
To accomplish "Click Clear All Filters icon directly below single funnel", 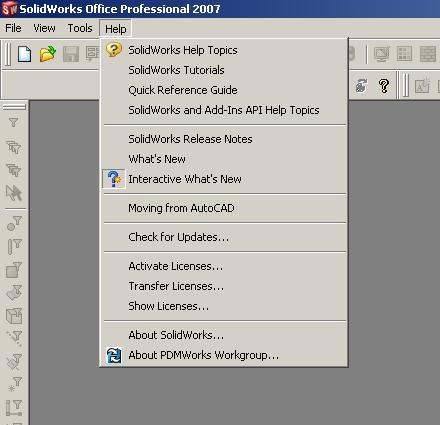I will point(14,147).
